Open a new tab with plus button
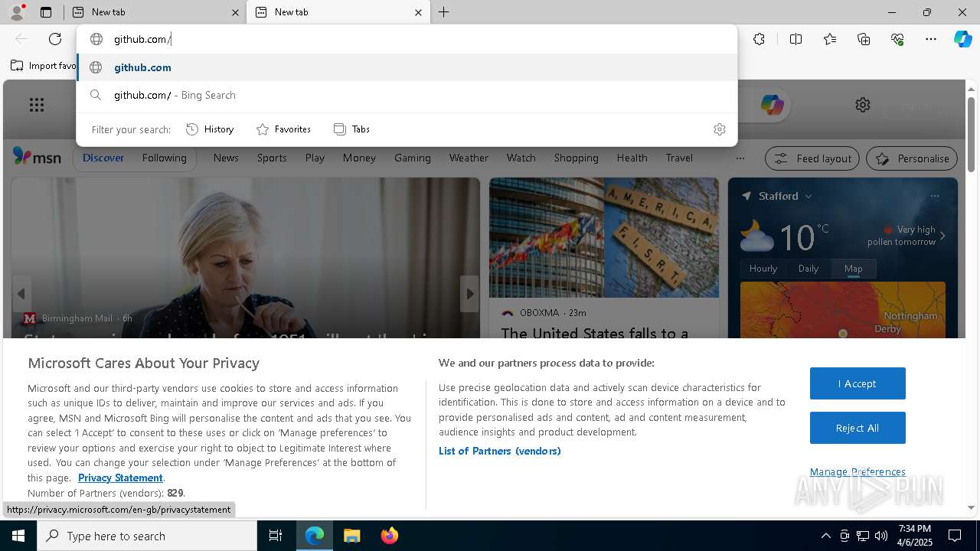The height and width of the screenshot is (551, 980). coord(443,12)
